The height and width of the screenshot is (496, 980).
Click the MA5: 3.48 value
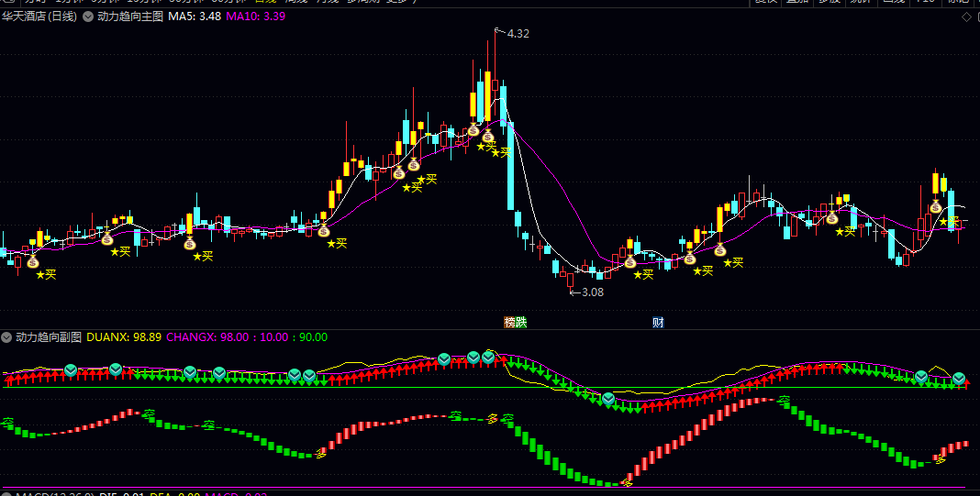point(194,17)
